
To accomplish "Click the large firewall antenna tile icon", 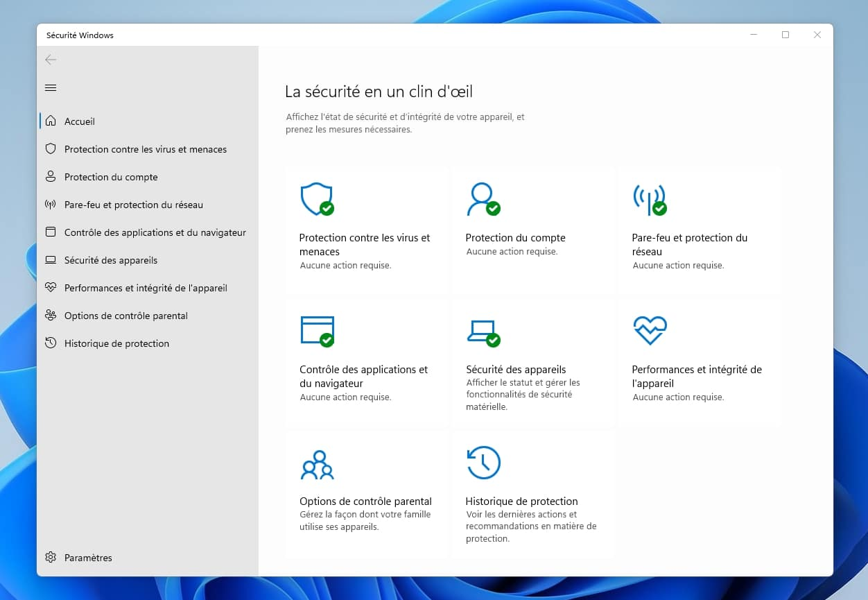I will click(650, 200).
